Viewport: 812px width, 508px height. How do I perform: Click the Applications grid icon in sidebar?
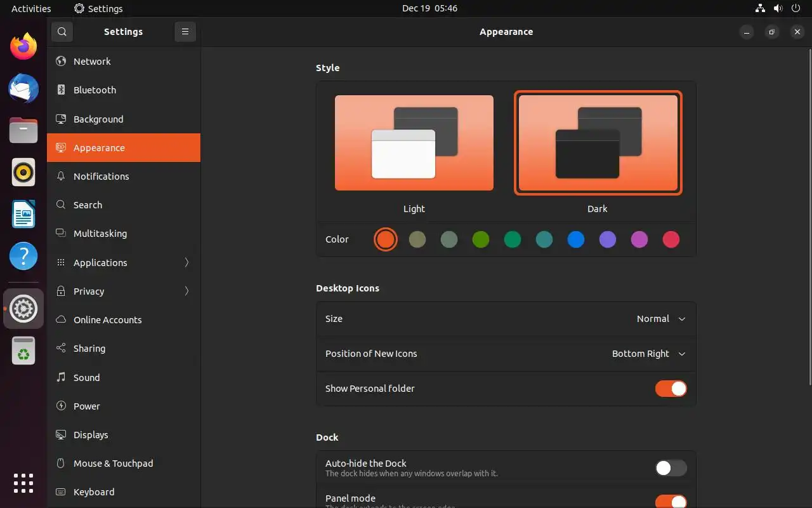pos(61,262)
